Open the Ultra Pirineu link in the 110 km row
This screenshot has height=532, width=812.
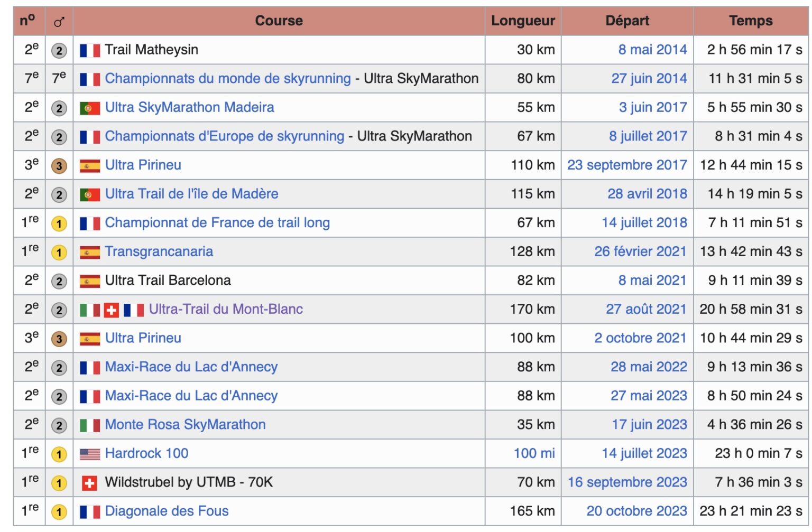[x=143, y=165]
